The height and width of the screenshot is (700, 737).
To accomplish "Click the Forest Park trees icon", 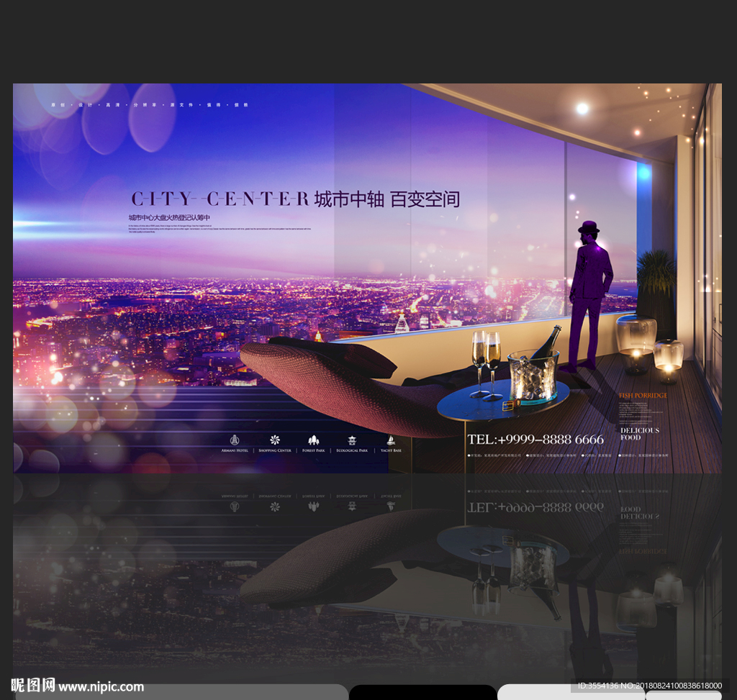I will [314, 440].
